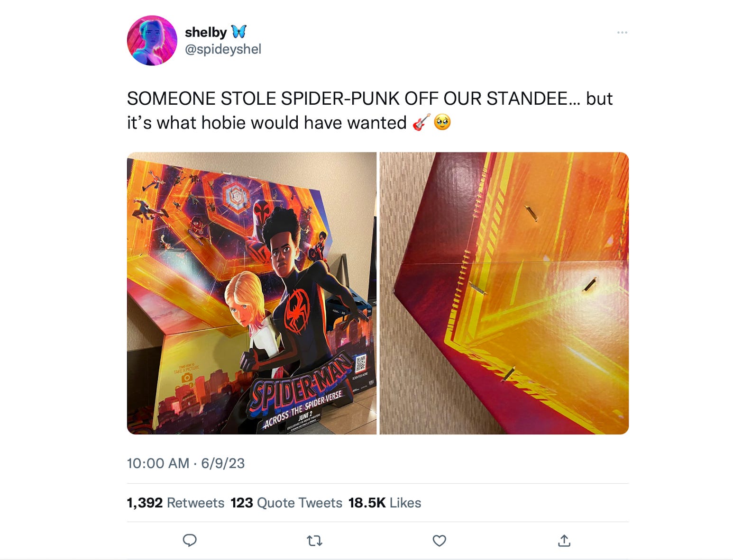View the left standee photo
The image size is (733, 560).
(252, 293)
